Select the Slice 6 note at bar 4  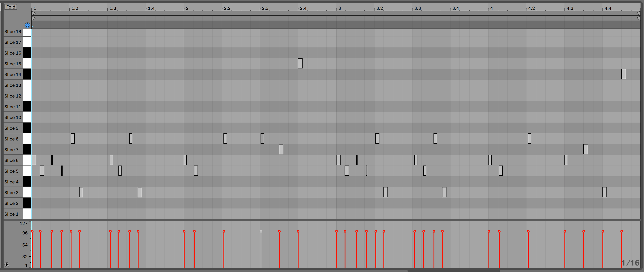pos(490,160)
